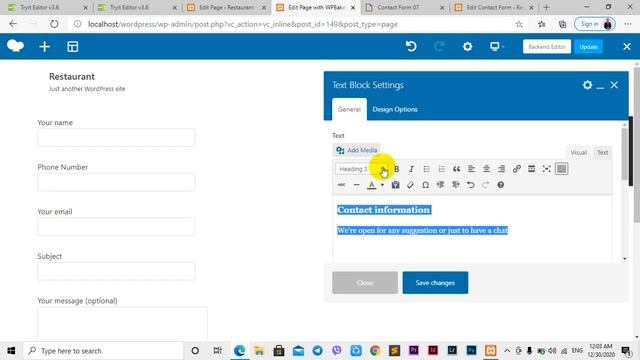This screenshot has height=360, width=640.
Task: Focus the Your name input field
Action: tap(116, 138)
